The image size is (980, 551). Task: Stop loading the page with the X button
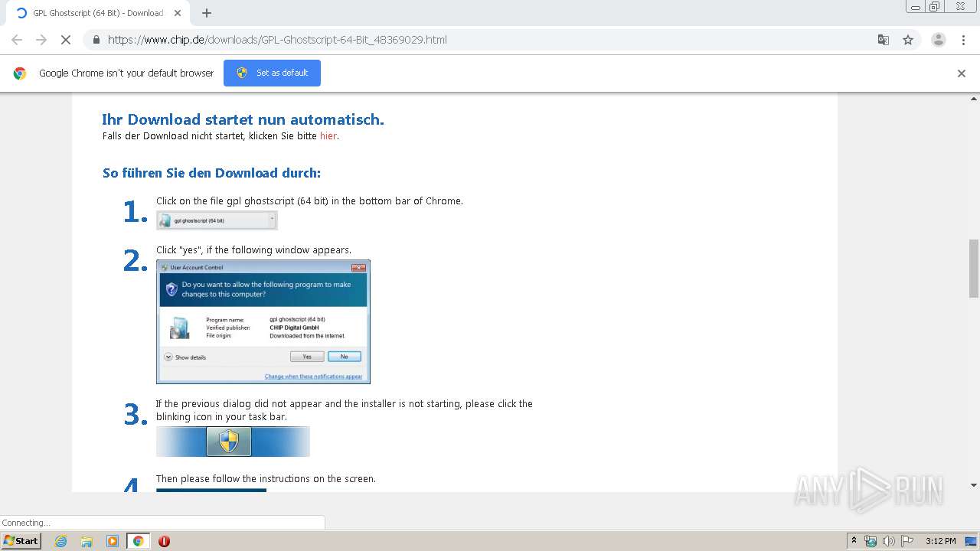(66, 40)
